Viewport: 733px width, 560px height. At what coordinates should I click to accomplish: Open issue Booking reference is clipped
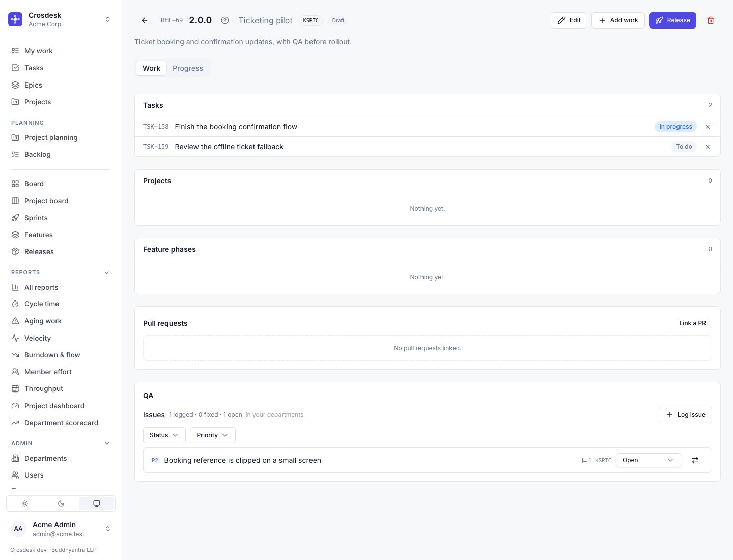[x=242, y=460]
